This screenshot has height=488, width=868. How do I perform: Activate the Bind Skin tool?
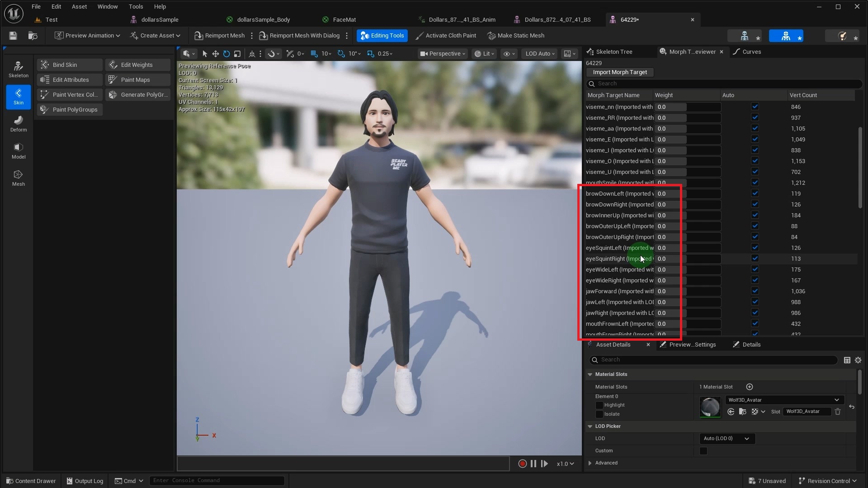coord(69,65)
